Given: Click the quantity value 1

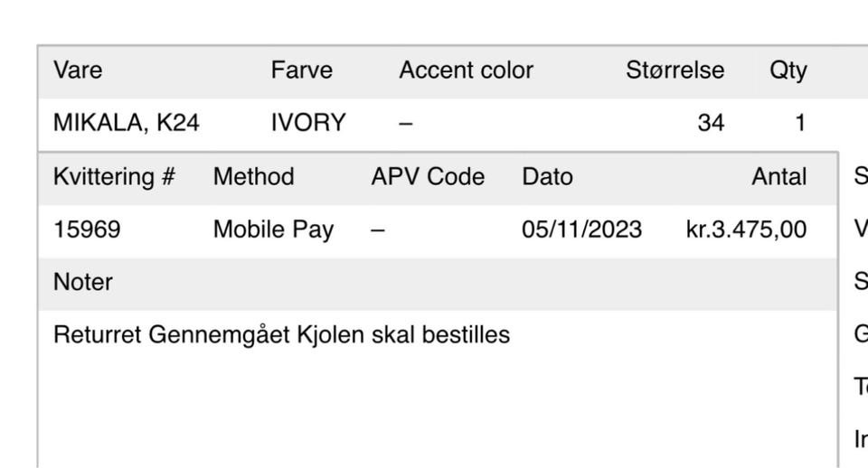Looking at the screenshot, I should (x=799, y=123).
